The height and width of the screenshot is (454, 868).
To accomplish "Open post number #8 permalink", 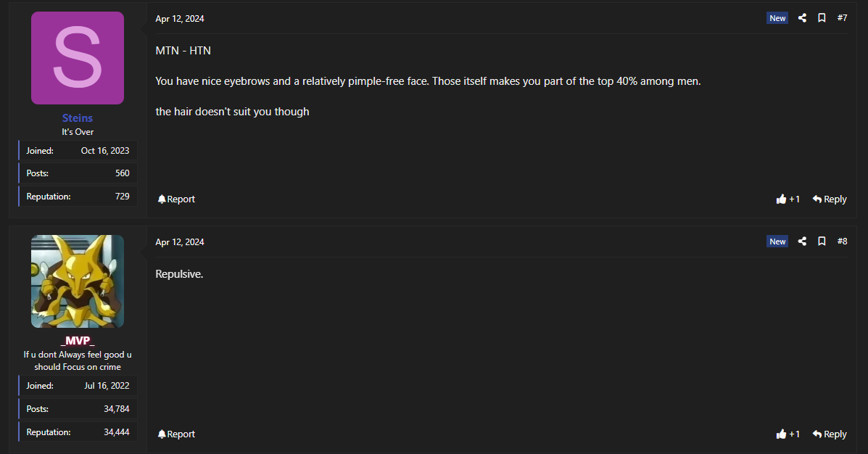I will (x=842, y=242).
